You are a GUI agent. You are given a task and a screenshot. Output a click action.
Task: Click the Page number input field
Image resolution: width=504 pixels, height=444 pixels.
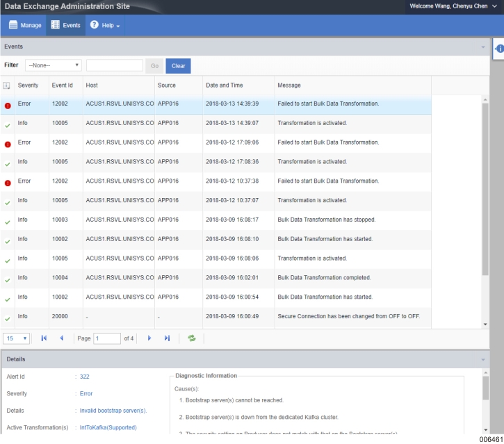[x=107, y=338]
